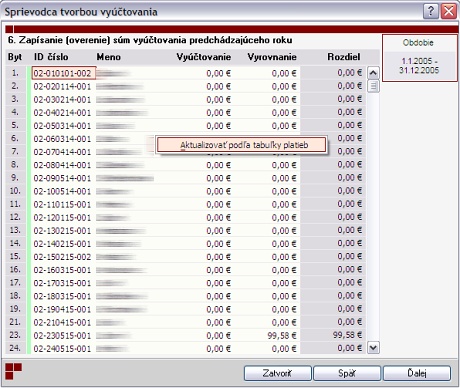Click the Rozdiel column header
Image resolution: width=460 pixels, height=388 pixels.
coord(344,57)
